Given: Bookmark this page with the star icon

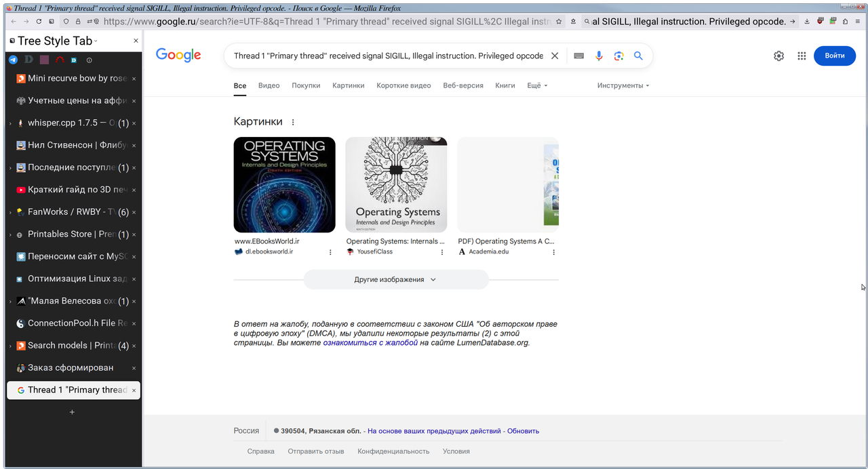Looking at the screenshot, I should (559, 22).
